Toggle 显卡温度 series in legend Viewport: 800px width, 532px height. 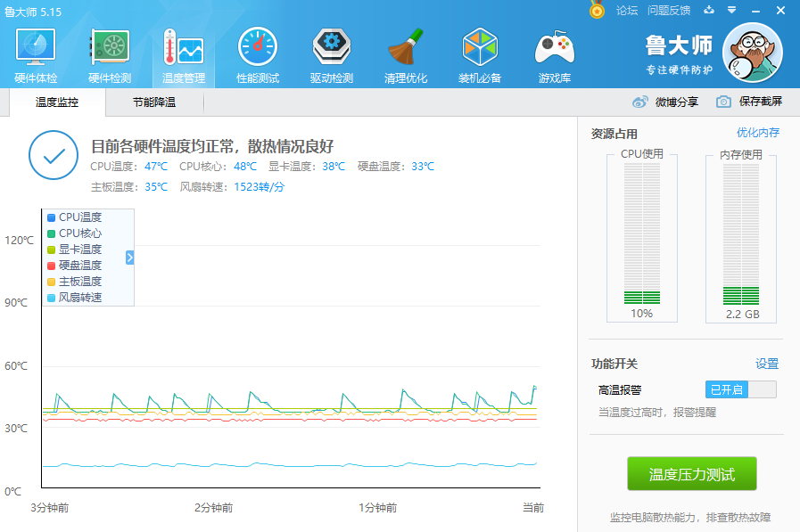75,250
